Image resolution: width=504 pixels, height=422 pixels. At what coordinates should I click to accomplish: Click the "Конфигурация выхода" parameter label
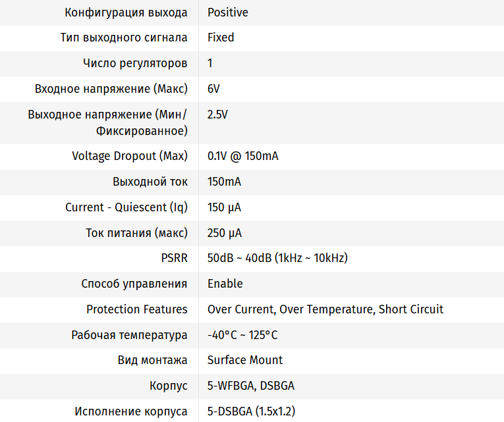tap(126, 13)
